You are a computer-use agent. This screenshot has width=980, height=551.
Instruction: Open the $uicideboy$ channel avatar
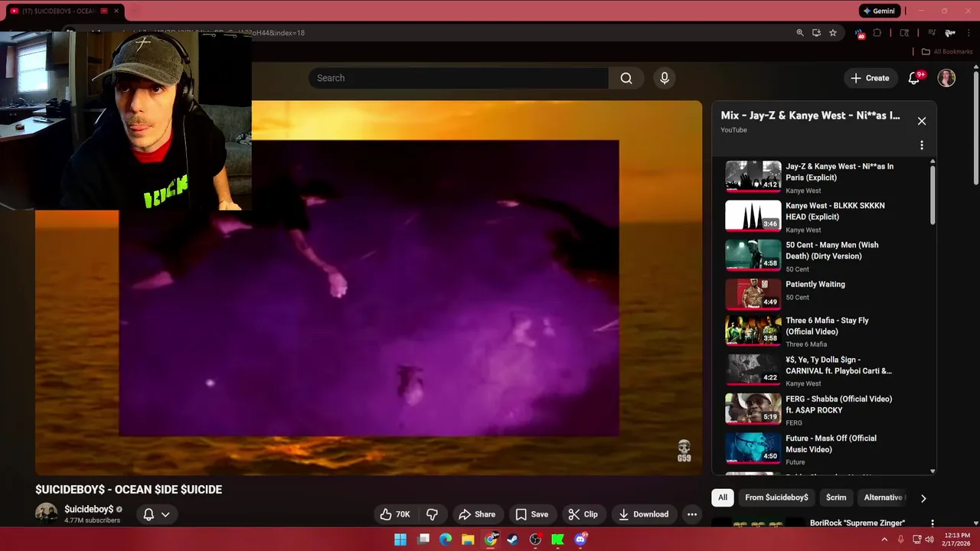(46, 514)
